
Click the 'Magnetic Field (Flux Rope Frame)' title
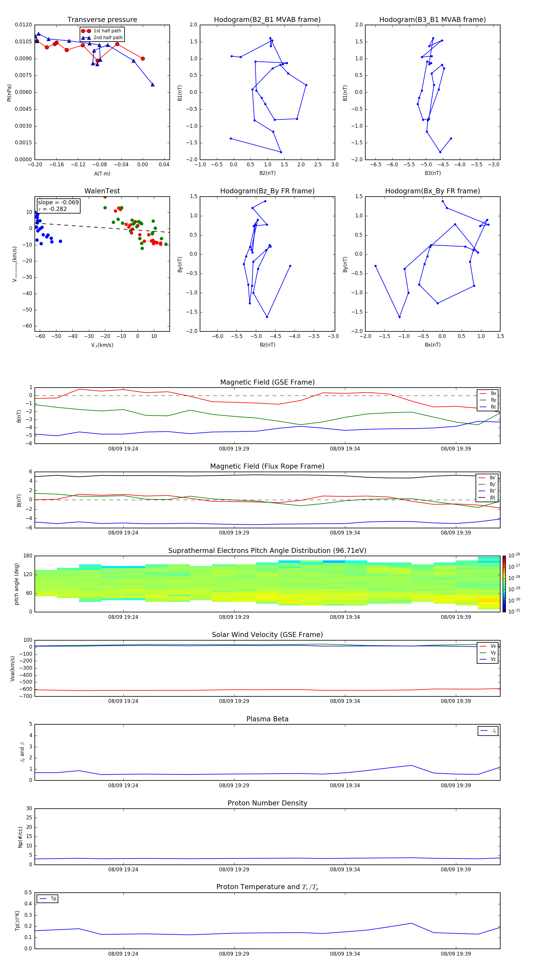(267, 467)
